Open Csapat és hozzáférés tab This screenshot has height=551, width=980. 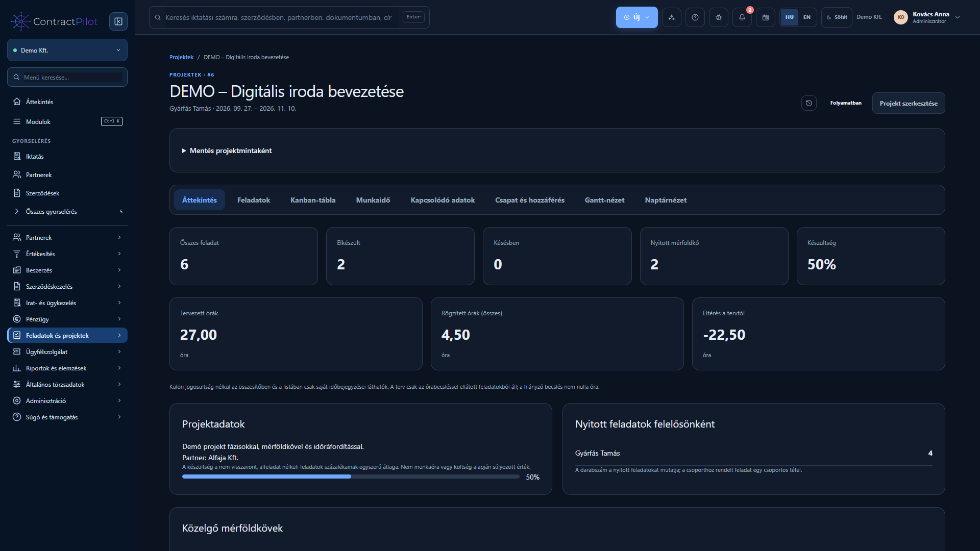pos(530,200)
